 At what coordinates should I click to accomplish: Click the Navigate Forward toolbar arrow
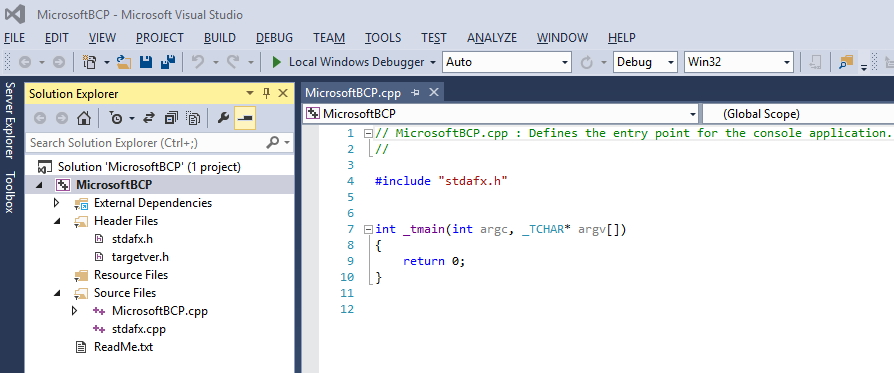point(59,62)
